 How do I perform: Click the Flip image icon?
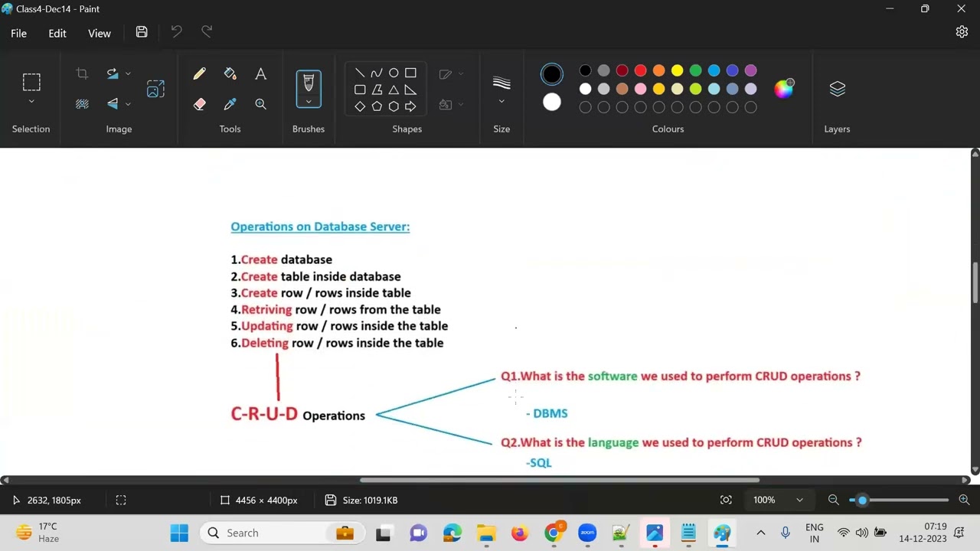113,103
